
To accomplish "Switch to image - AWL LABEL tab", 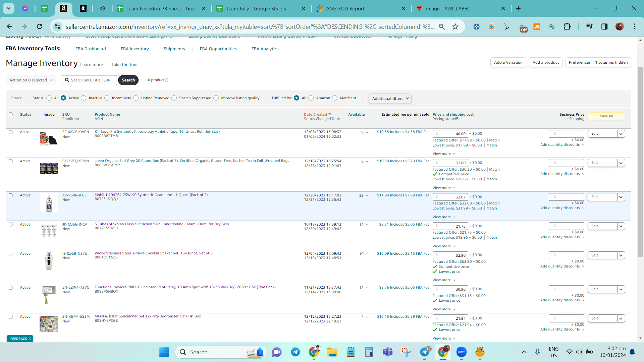I will (x=461, y=8).
